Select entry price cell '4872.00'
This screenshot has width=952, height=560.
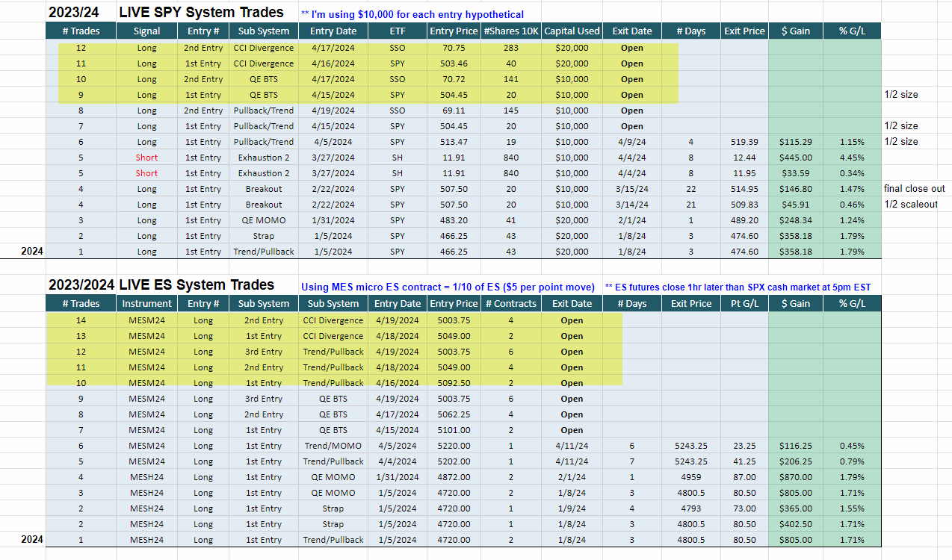pos(454,477)
